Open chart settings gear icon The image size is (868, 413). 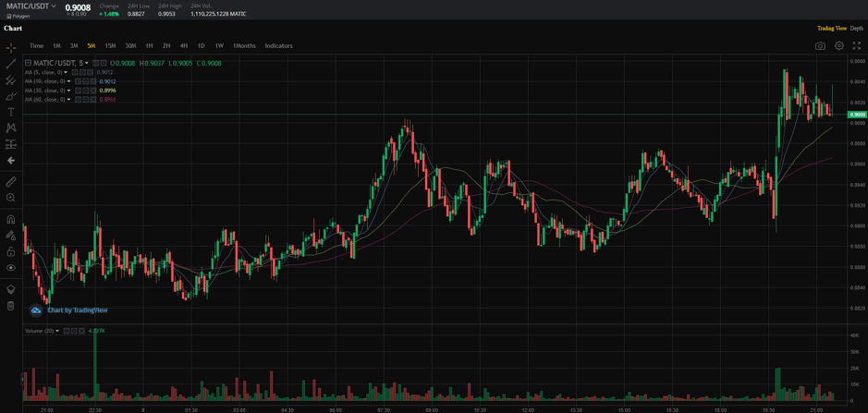click(x=839, y=45)
